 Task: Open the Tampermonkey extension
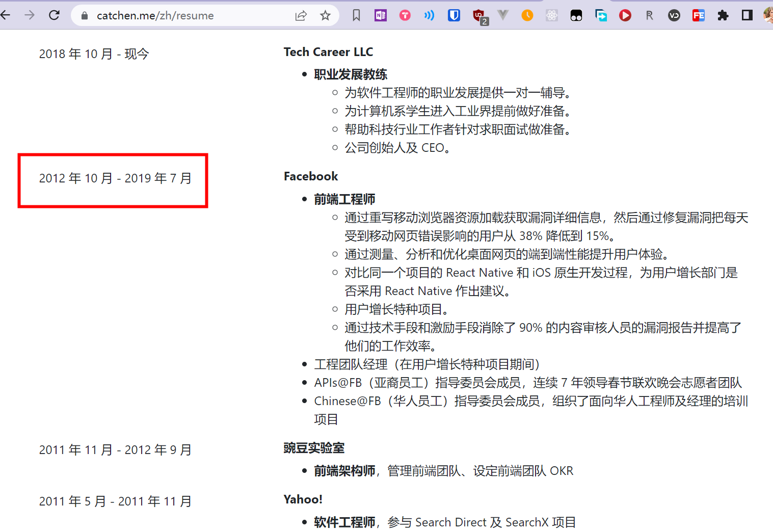click(576, 15)
